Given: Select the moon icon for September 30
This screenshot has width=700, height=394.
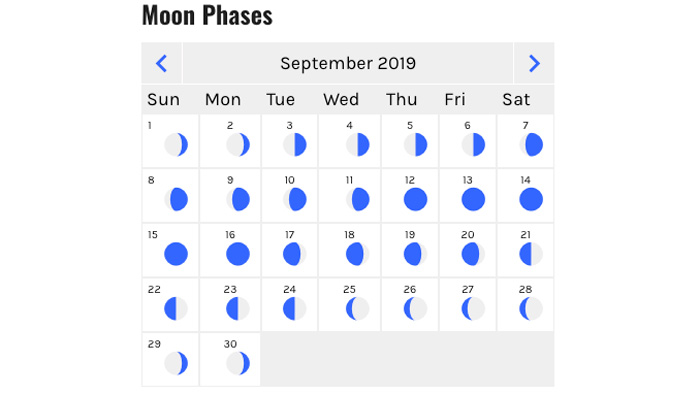Looking at the screenshot, I should pos(238,363).
